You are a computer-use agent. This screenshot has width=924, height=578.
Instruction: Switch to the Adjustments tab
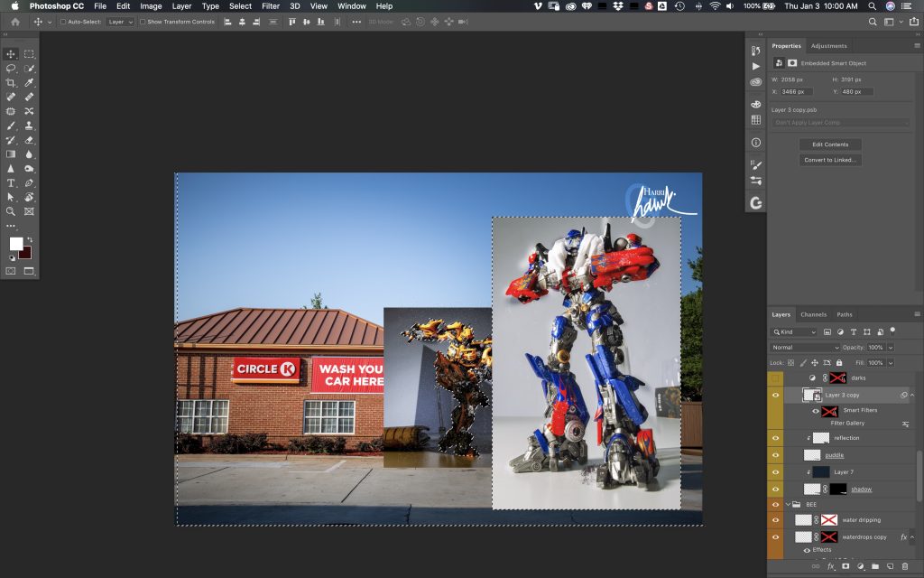(x=828, y=46)
